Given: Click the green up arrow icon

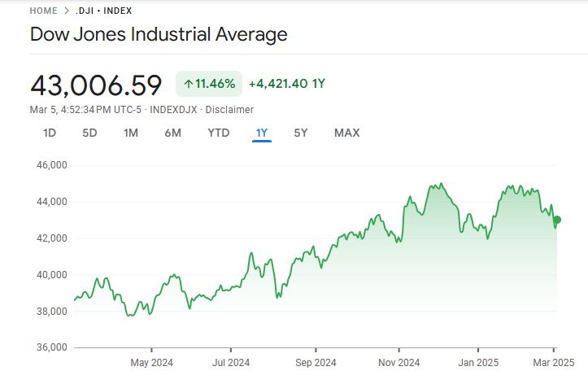Looking at the screenshot, I should coord(189,84).
